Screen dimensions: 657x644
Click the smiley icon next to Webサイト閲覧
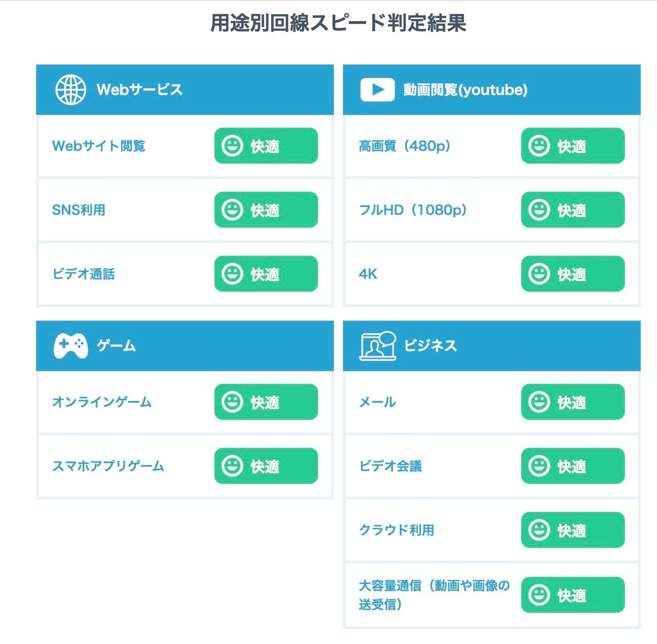[x=232, y=146]
